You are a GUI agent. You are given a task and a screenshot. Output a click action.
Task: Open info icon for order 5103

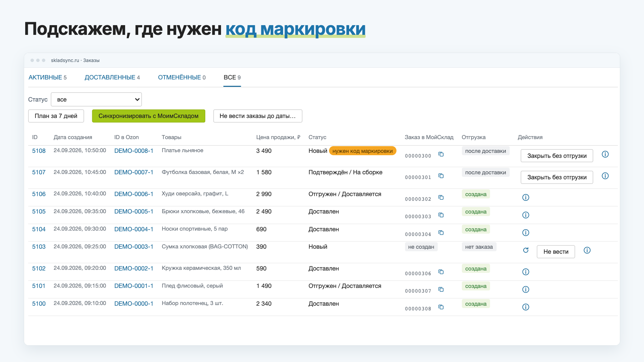(x=587, y=250)
